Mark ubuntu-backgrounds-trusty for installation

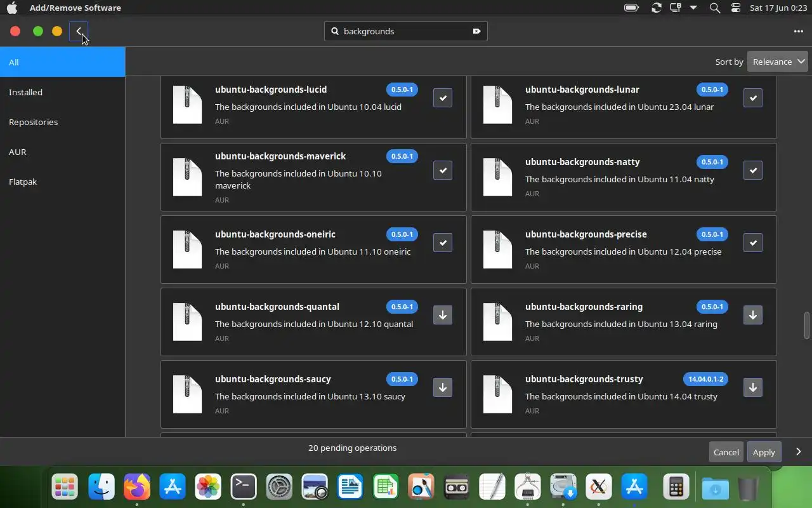pyautogui.click(x=753, y=387)
